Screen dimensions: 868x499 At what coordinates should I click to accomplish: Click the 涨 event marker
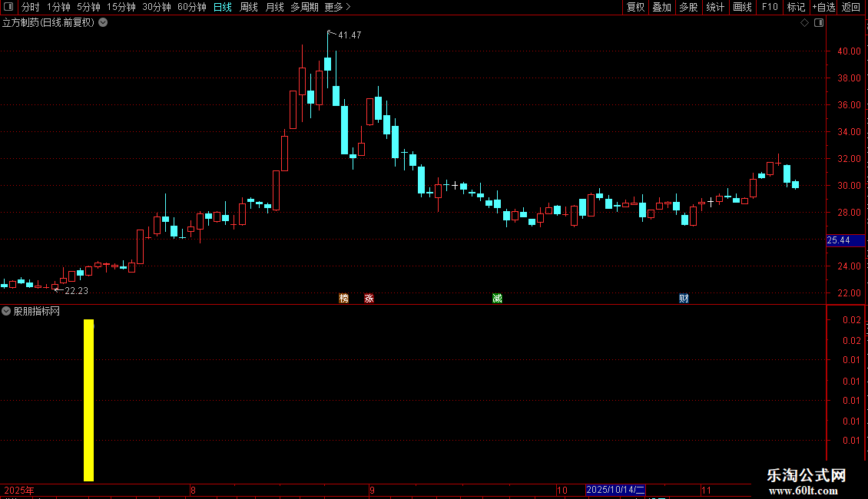369,298
